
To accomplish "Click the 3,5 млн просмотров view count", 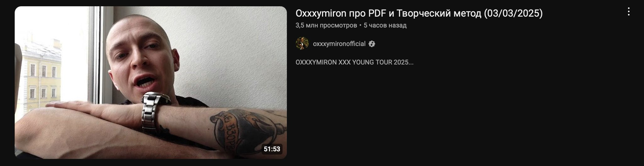I will pos(326,25).
